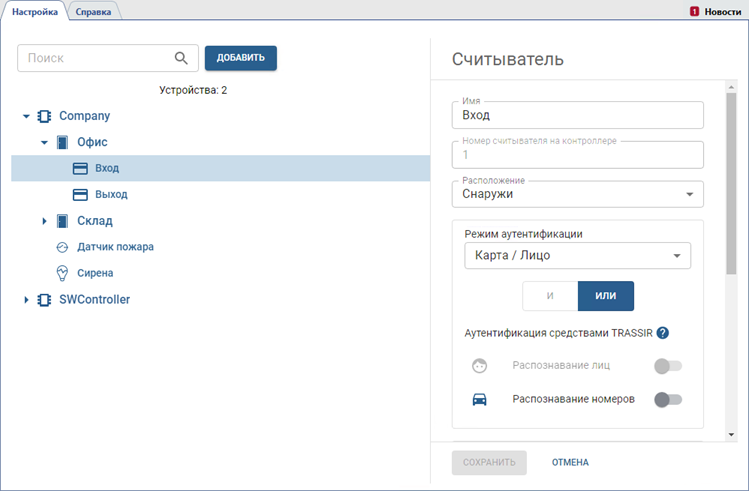Toggle the Распознавание лиц switch
Screen dimensions: 749x491
point(667,366)
